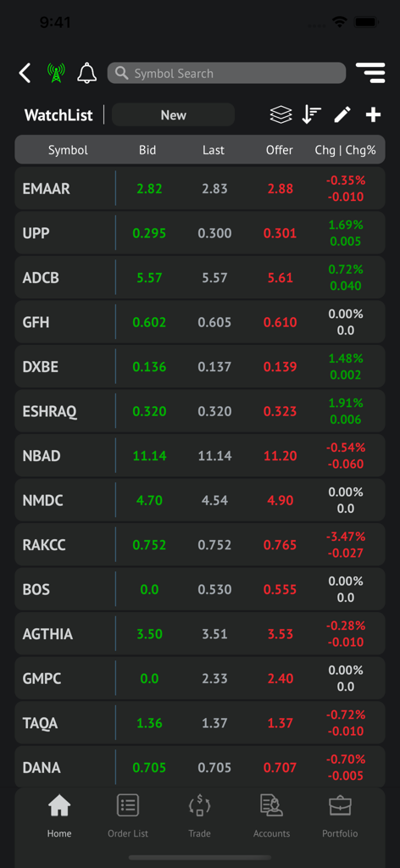Viewport: 400px width, 868px height.
Task: Tap TAQA bid price 1.36
Action: tap(149, 724)
